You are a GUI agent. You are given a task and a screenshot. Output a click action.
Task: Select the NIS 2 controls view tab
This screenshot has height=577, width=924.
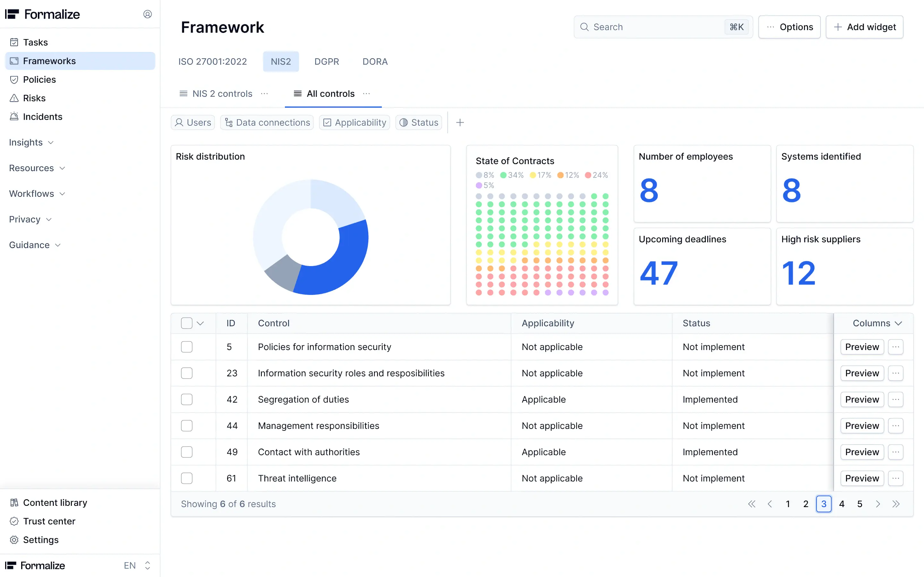coord(222,94)
